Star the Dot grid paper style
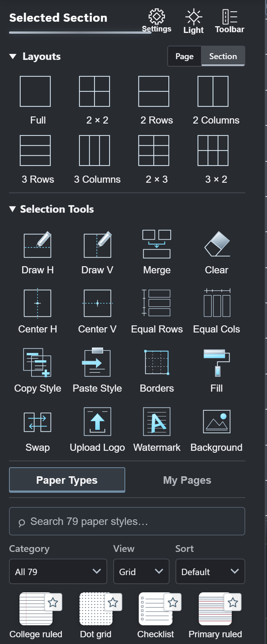The width and height of the screenshot is (267, 644). pos(113,602)
